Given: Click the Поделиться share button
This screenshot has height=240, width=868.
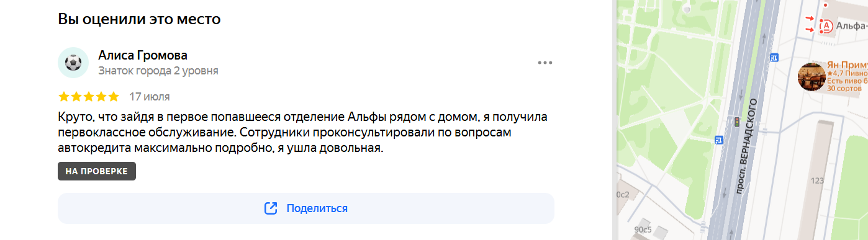Looking at the screenshot, I should tap(305, 208).
